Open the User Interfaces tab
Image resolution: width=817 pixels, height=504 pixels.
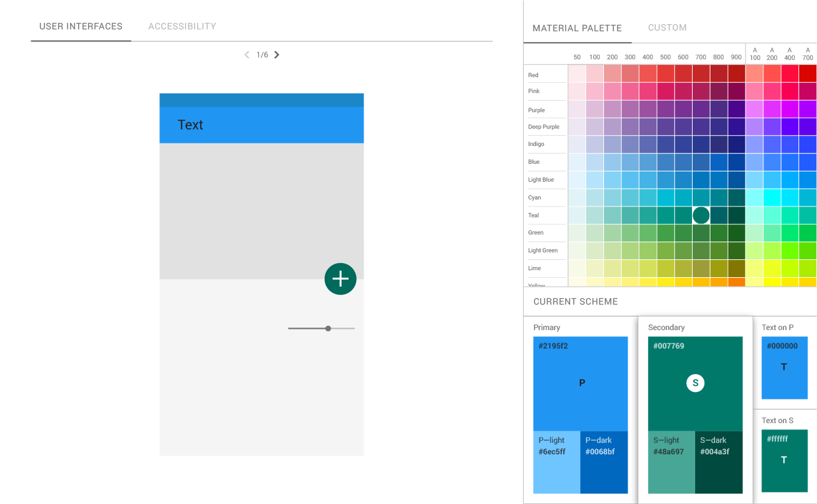click(x=81, y=26)
